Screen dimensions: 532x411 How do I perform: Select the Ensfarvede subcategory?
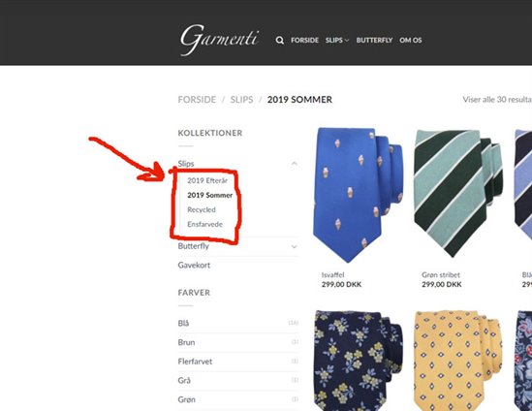(204, 224)
